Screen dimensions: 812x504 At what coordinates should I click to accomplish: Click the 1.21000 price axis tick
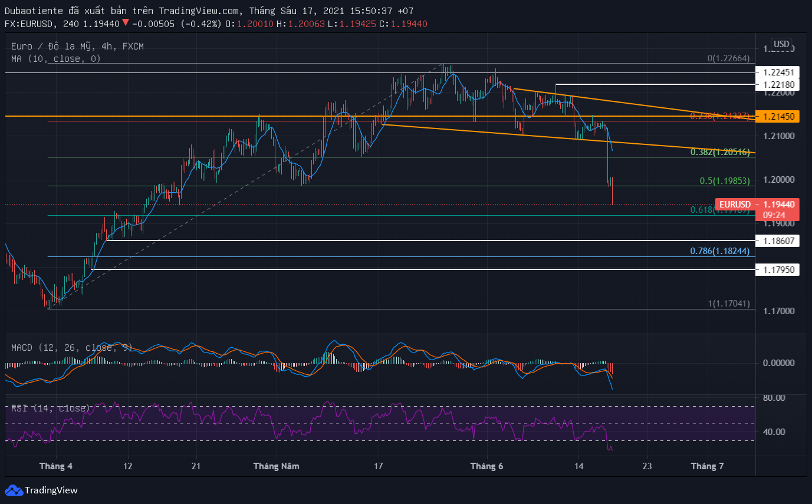tap(778, 136)
